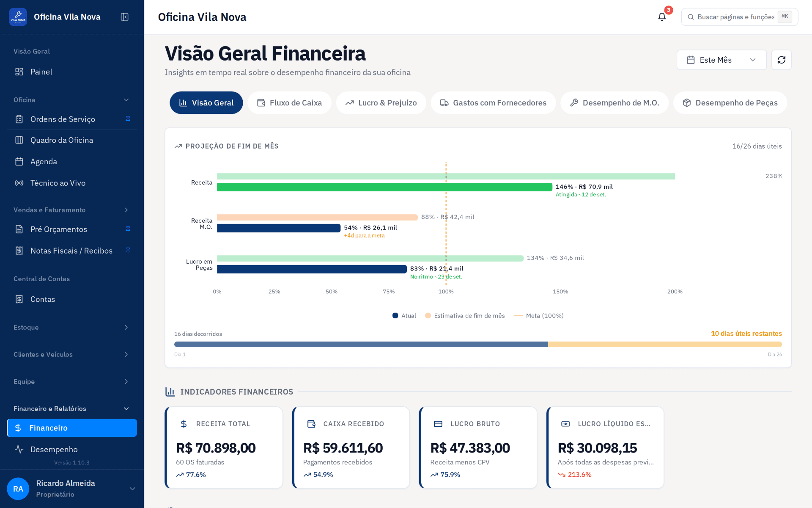The image size is (812, 508).
Task: Click the RA user avatar
Action: pos(18,489)
